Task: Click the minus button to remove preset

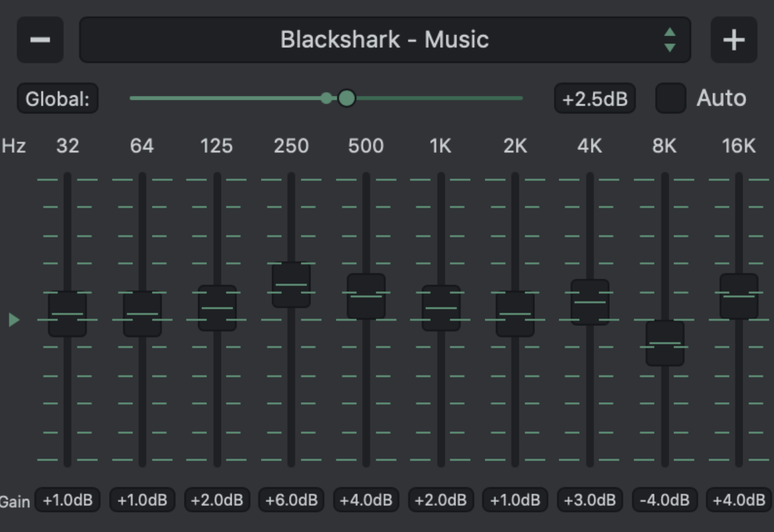Action: [40, 40]
